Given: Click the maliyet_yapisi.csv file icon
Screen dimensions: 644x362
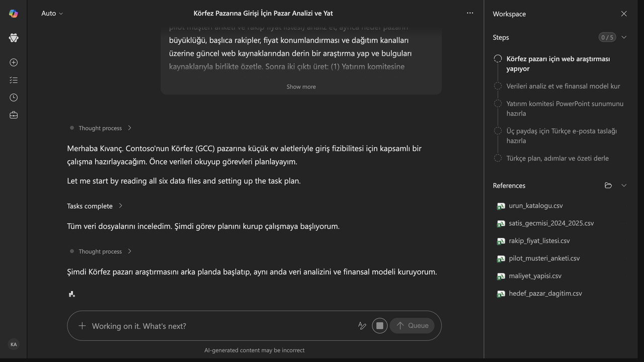Looking at the screenshot, I should click(x=501, y=277).
